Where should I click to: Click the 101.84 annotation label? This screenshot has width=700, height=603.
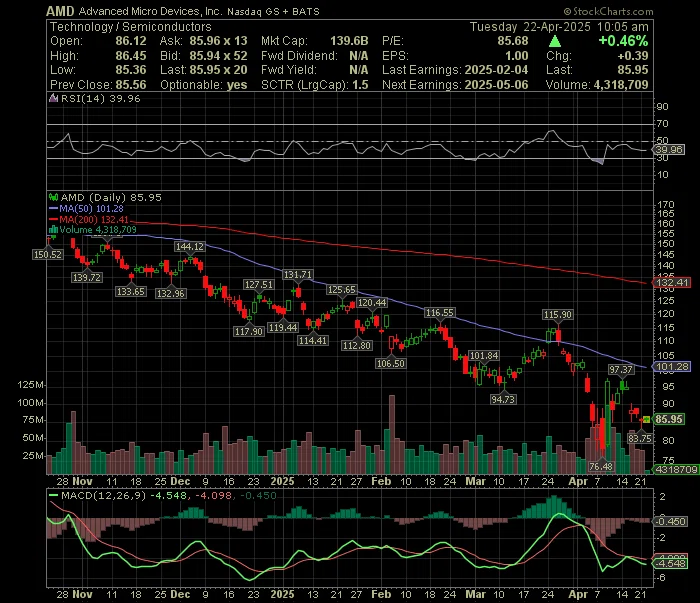click(x=484, y=356)
